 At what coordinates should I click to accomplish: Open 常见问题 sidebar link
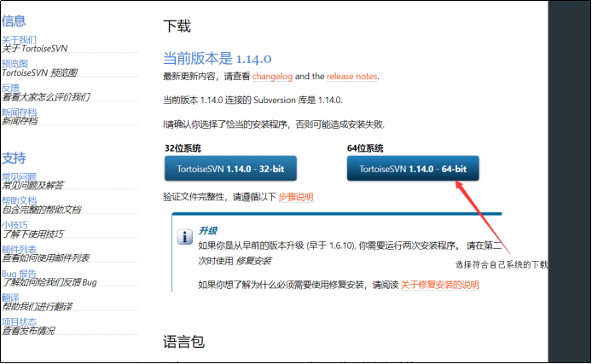point(19,176)
